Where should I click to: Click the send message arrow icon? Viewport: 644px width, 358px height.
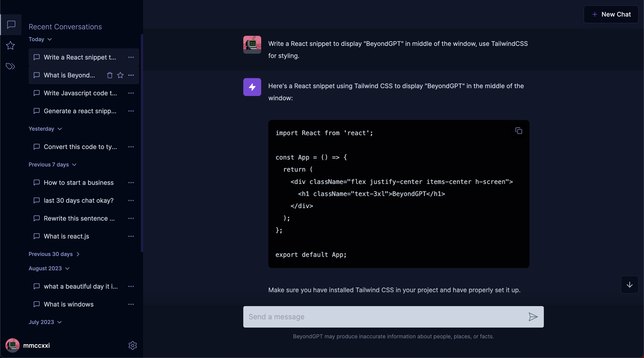pyautogui.click(x=533, y=317)
